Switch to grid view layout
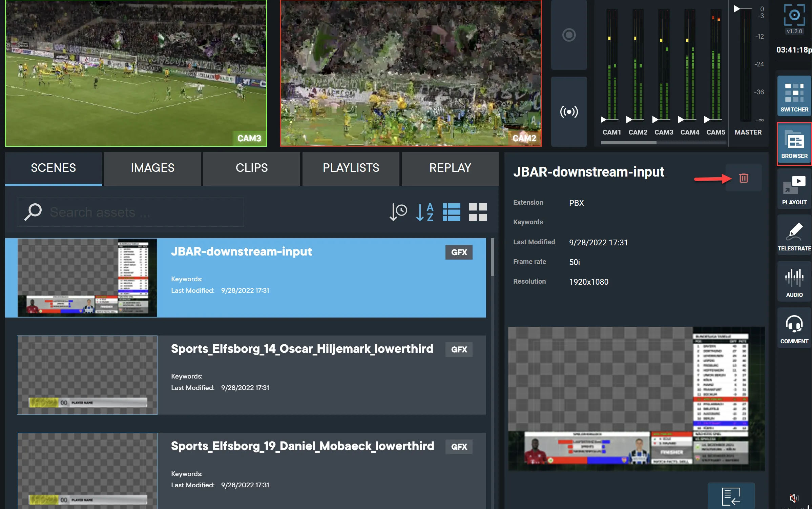The height and width of the screenshot is (509, 812). tap(478, 212)
